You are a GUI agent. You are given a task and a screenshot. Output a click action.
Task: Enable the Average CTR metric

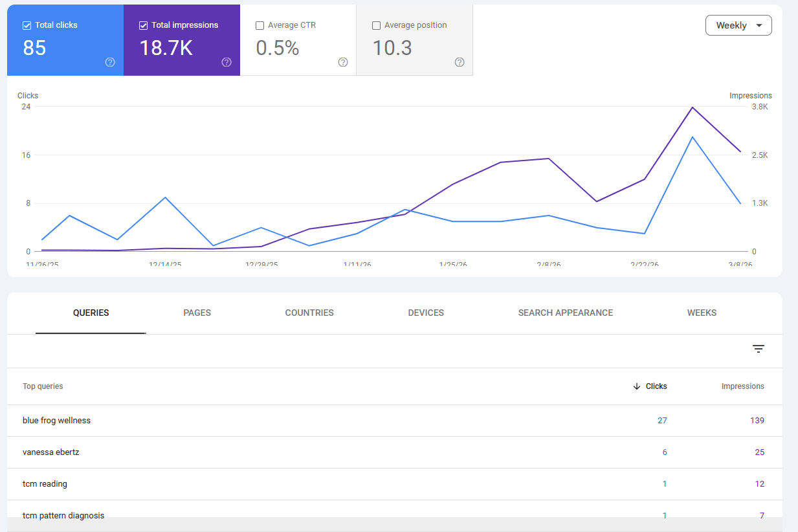pos(260,25)
